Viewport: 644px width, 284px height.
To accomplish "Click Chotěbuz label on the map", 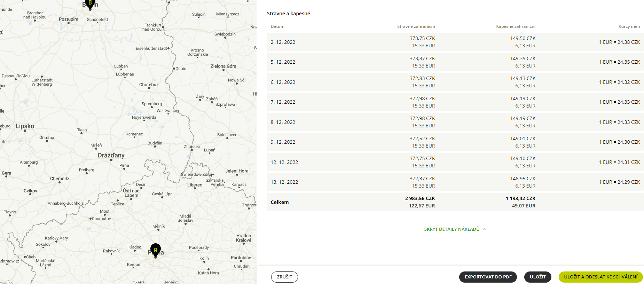I will [x=149, y=85].
